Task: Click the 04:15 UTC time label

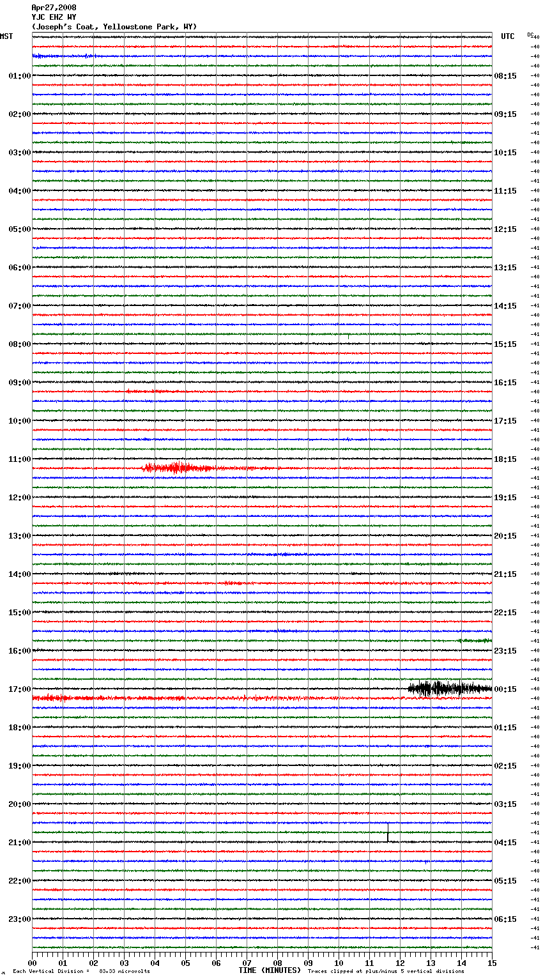Action: tap(505, 843)
